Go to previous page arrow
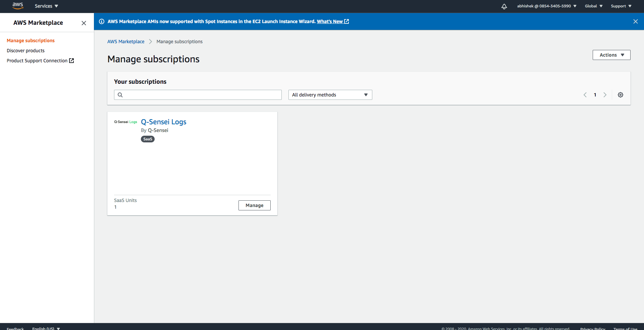This screenshot has height=330, width=644. click(x=585, y=95)
